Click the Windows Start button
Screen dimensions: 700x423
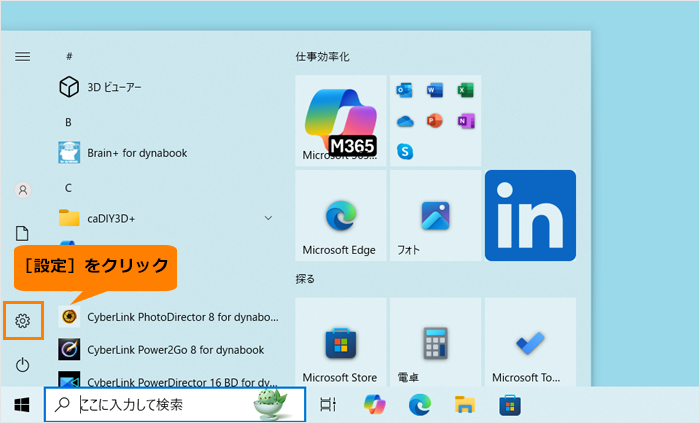[x=22, y=405]
